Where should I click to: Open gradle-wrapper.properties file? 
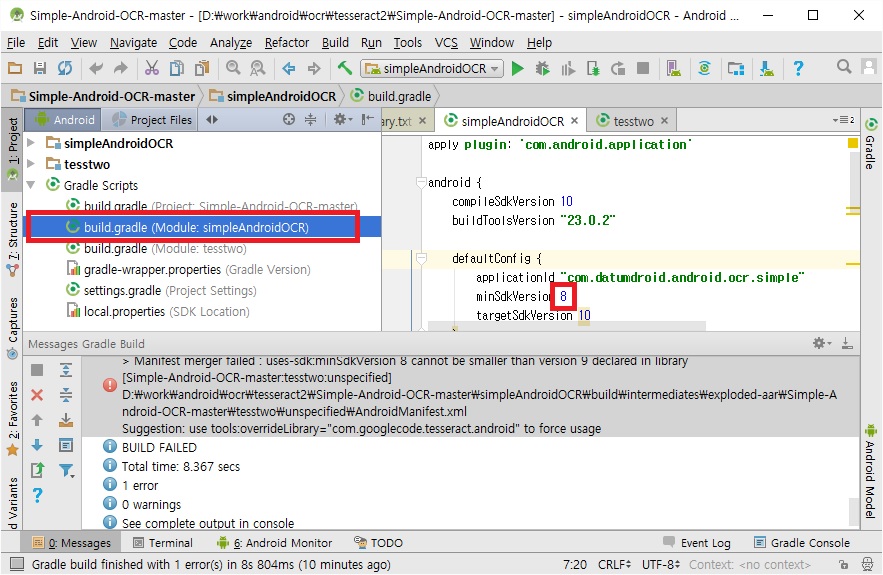(188, 269)
